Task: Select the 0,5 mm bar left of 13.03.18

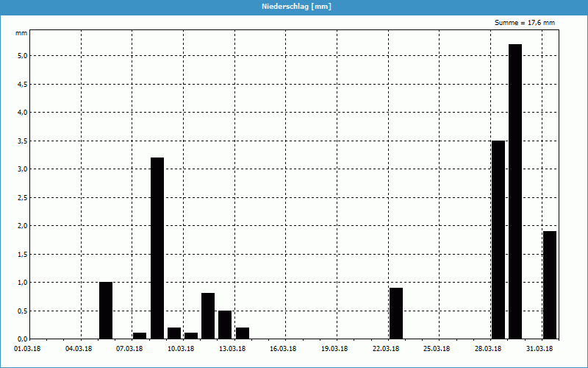Action: pos(225,325)
